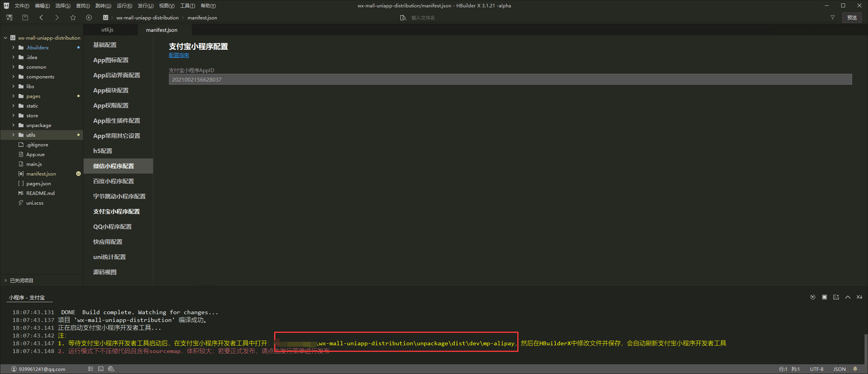Click the bookmark star icon
The image size is (868, 374).
[x=73, y=17]
